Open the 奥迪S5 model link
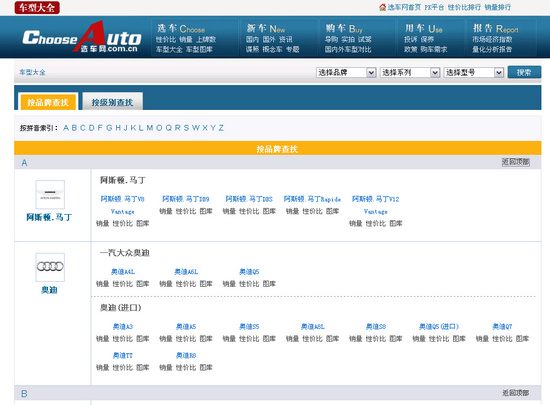This screenshot has width=550, height=405. [249, 327]
